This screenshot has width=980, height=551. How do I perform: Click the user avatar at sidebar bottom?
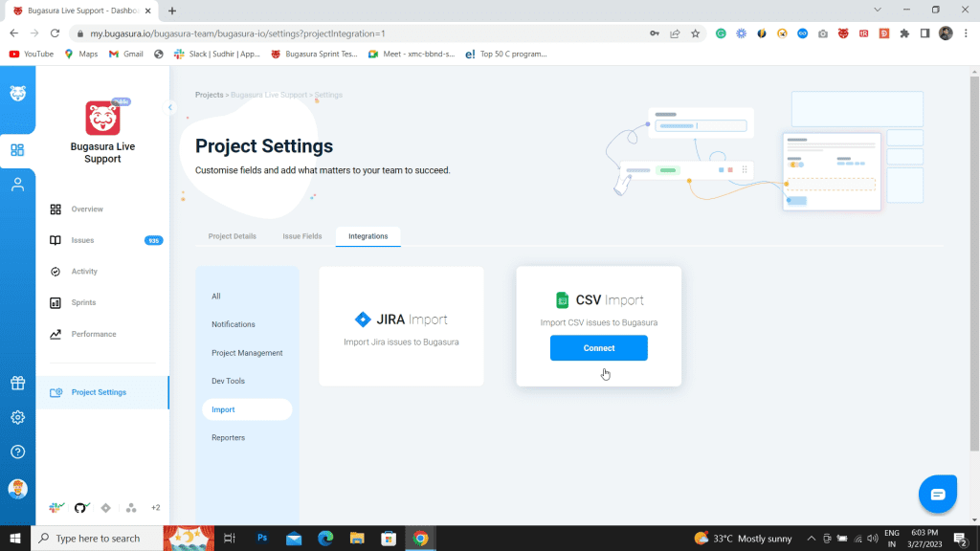pos(17,489)
